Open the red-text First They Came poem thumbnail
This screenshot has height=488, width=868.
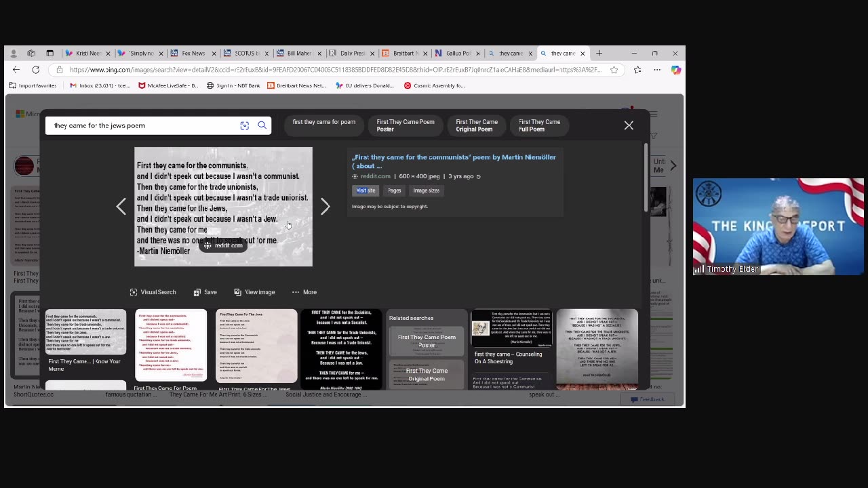pos(171,346)
